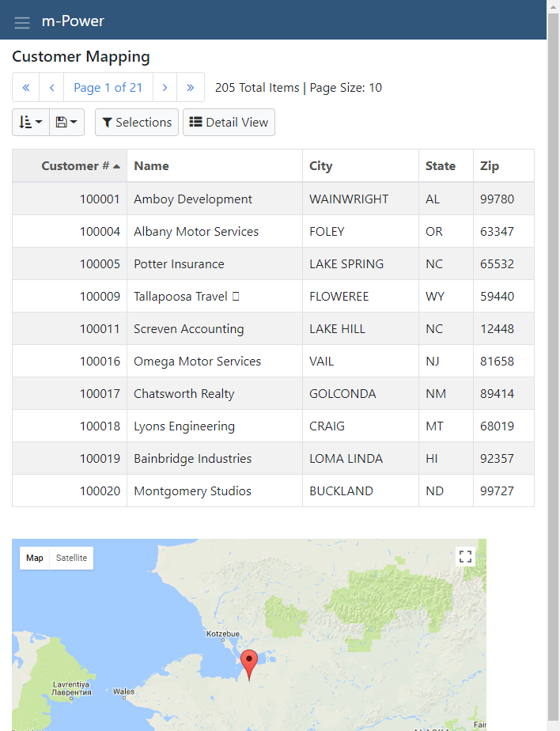
Task: Open the Page 1 of 21 selector
Action: pyautogui.click(x=108, y=87)
